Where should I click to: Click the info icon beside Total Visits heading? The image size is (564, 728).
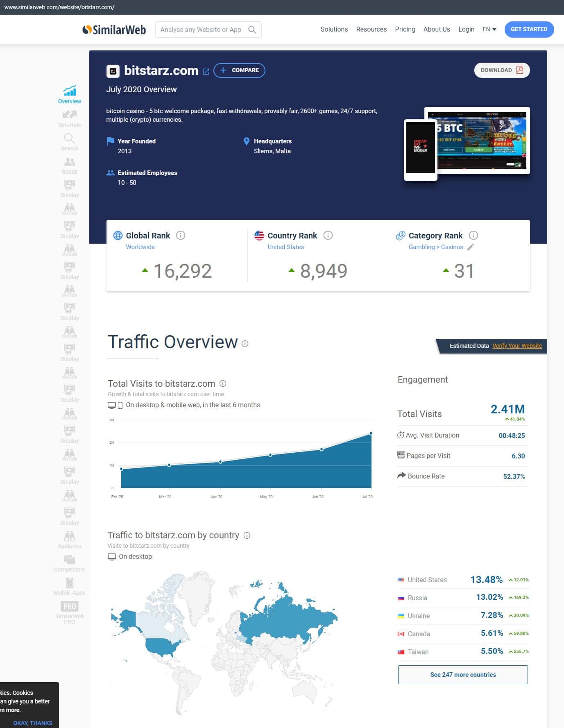(x=223, y=383)
